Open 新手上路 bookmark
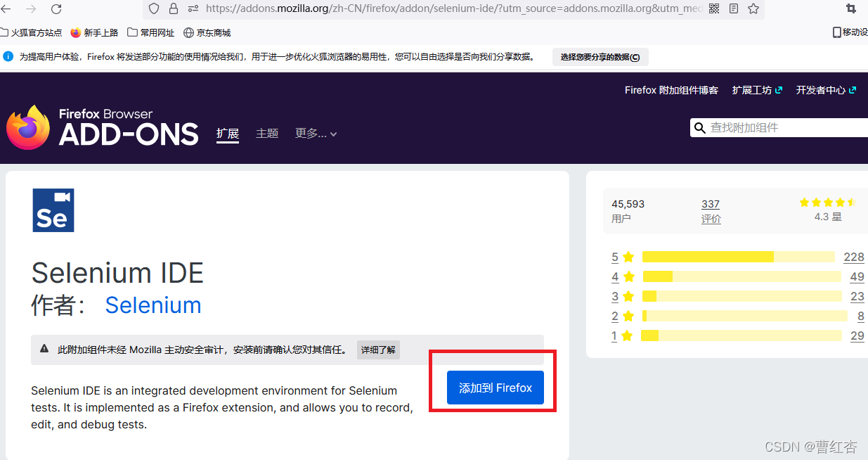This screenshot has height=460, width=868. tap(95, 32)
